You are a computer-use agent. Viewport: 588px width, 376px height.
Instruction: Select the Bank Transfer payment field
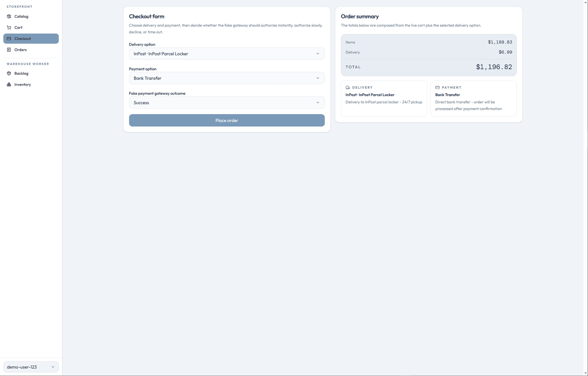coord(227,78)
